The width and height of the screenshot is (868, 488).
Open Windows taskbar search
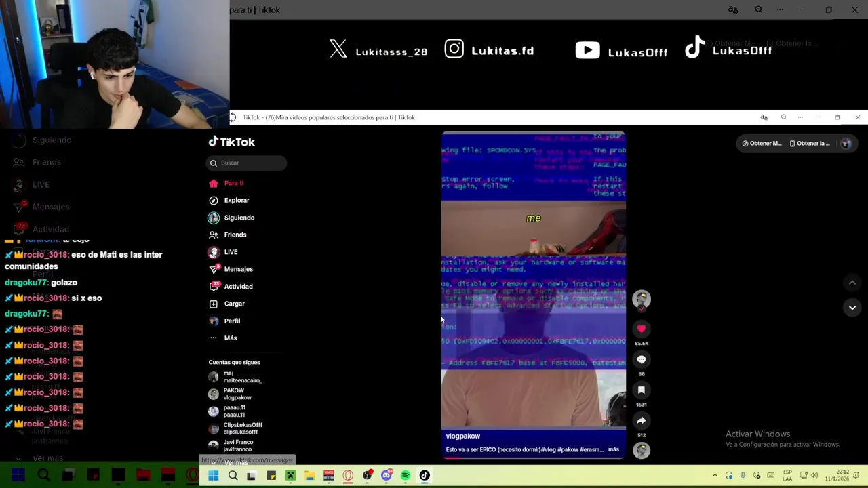(x=233, y=476)
